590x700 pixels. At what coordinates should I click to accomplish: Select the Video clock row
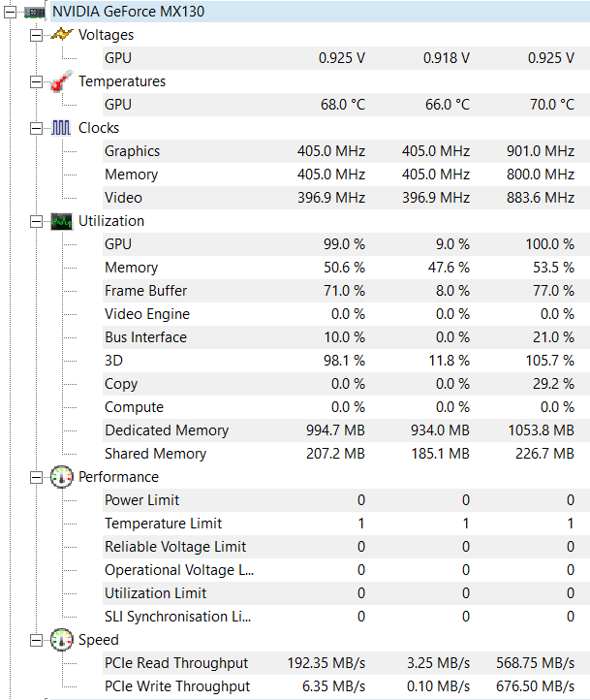tap(123, 198)
